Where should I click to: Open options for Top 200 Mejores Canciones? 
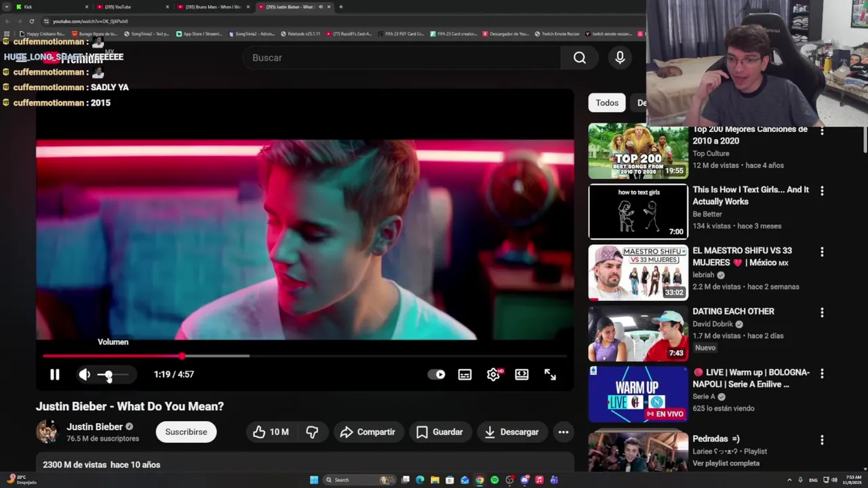[x=822, y=130]
